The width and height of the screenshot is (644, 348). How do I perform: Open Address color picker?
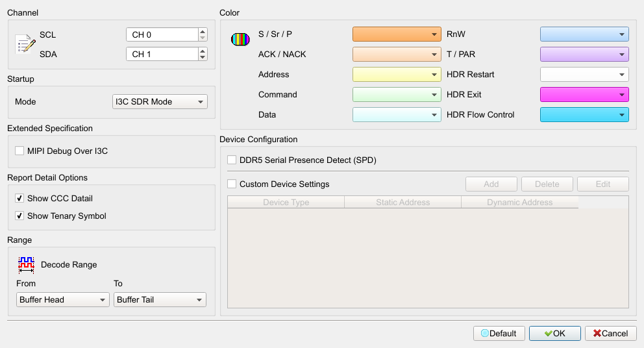(x=397, y=75)
